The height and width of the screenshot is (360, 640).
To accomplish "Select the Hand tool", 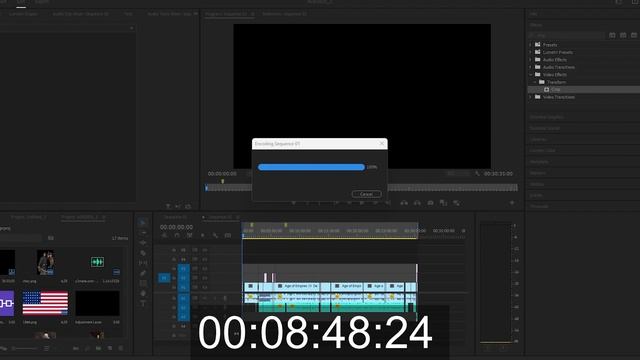I will [x=143, y=293].
